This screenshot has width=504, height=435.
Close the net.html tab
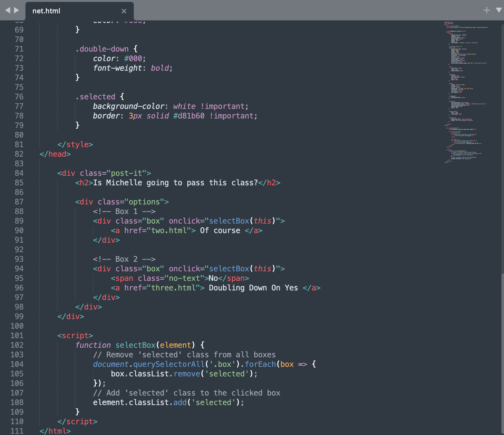(124, 11)
